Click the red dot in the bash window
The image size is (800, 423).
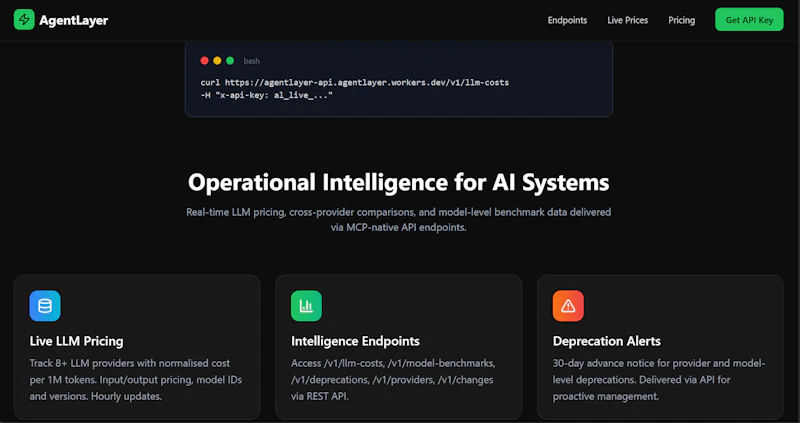pyautogui.click(x=205, y=61)
